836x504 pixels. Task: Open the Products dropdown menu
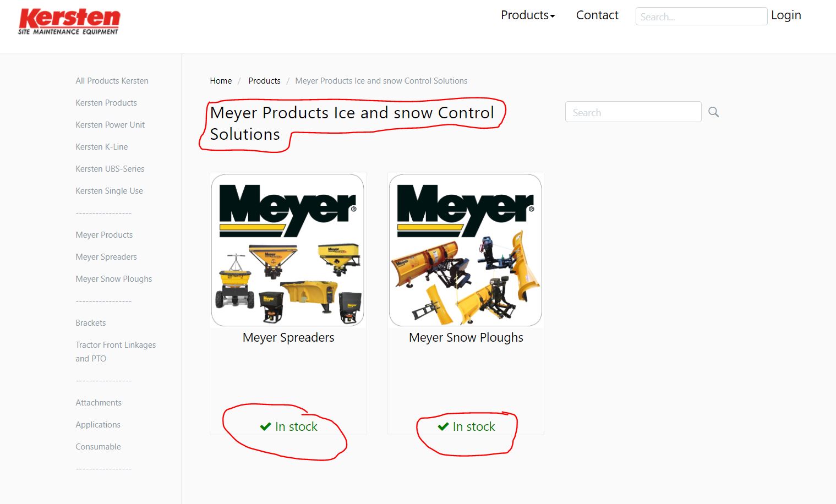(528, 15)
